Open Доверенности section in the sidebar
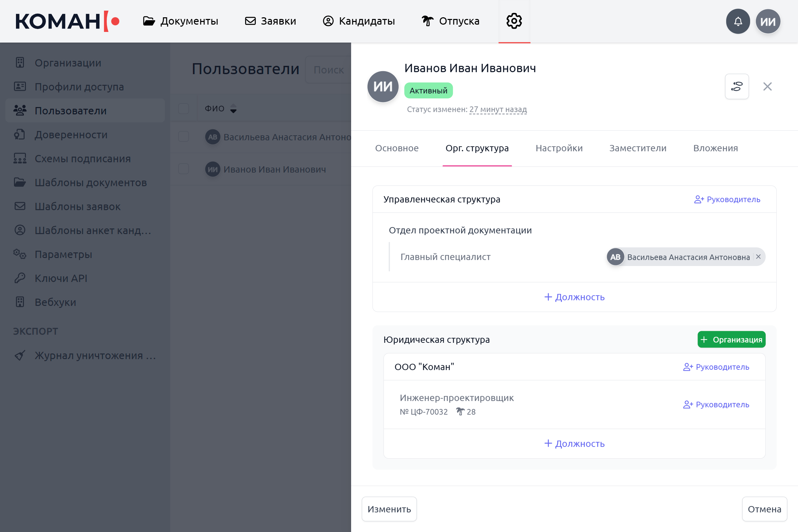The height and width of the screenshot is (532, 798). coord(71,135)
